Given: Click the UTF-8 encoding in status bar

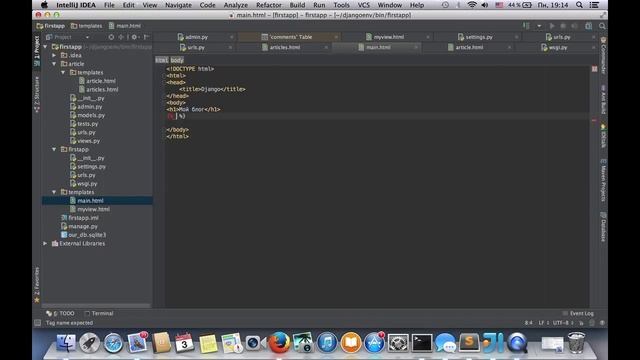Looking at the screenshot, I should pyautogui.click(x=563, y=323).
